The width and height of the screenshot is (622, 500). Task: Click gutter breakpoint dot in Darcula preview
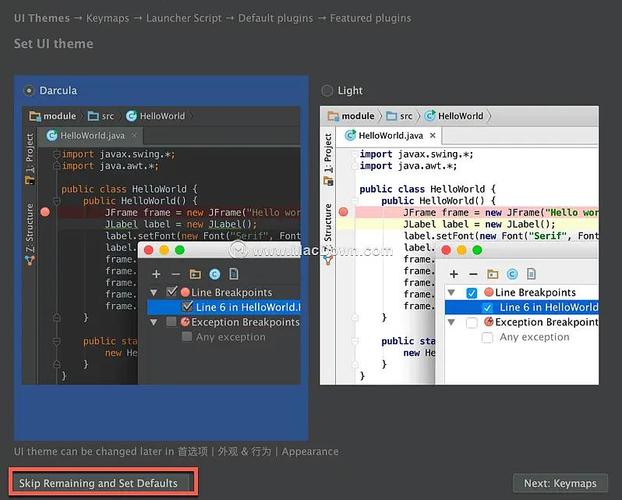[x=45, y=212]
